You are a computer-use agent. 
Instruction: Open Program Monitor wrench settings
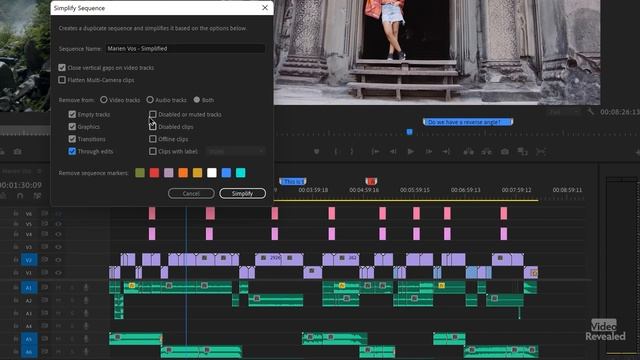[x=590, y=111]
